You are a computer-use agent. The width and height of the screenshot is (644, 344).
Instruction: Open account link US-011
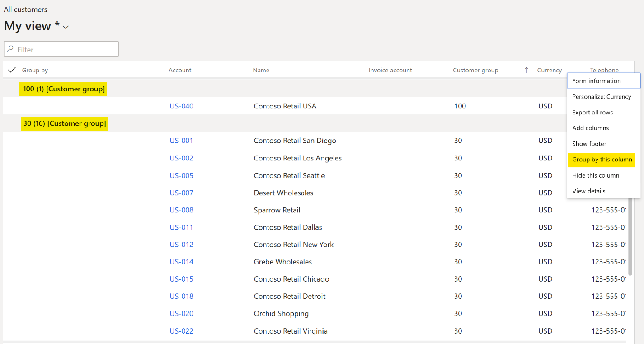click(x=182, y=227)
